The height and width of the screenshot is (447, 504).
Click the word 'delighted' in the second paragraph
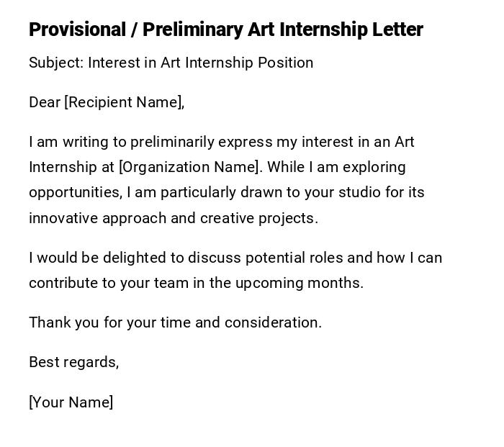pos(133,258)
